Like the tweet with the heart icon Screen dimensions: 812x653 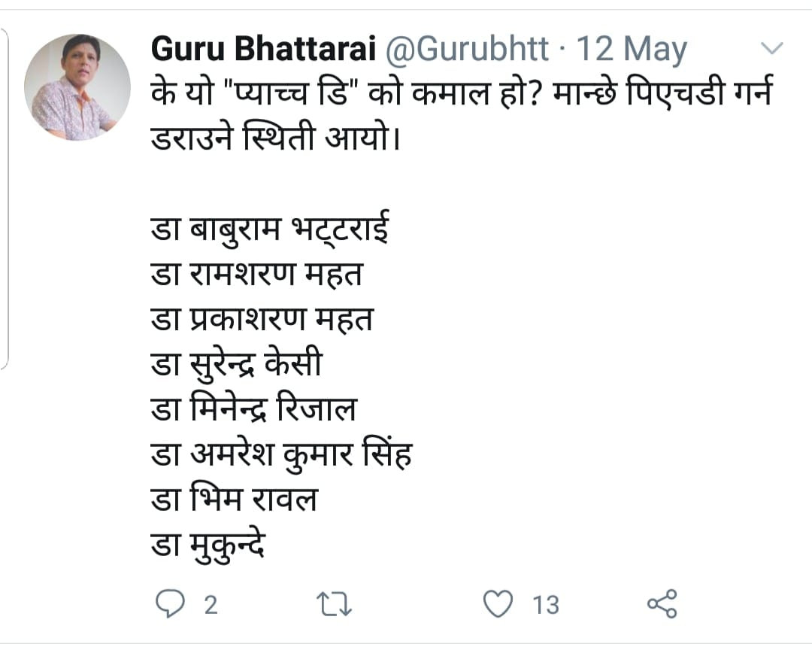(x=498, y=603)
